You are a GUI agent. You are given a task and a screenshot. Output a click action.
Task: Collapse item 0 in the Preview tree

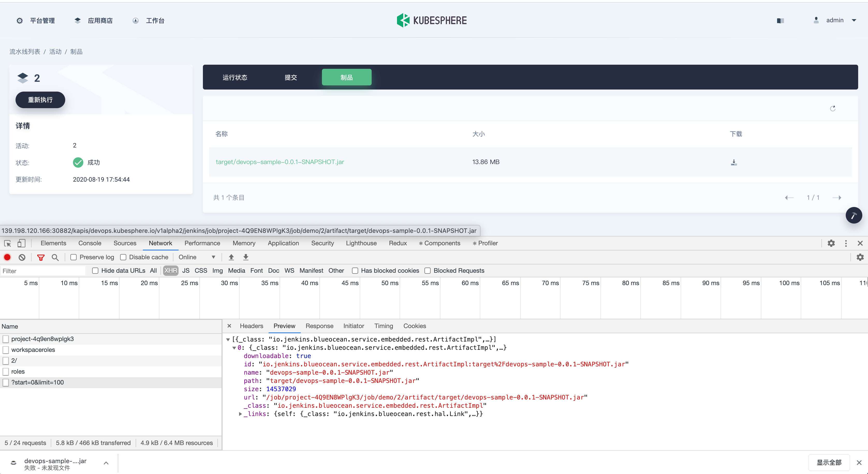point(234,348)
